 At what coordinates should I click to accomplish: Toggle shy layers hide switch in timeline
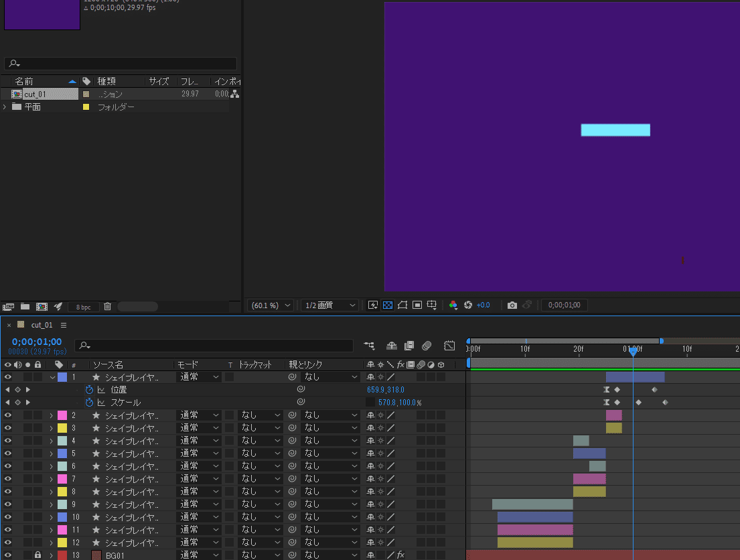[391, 346]
